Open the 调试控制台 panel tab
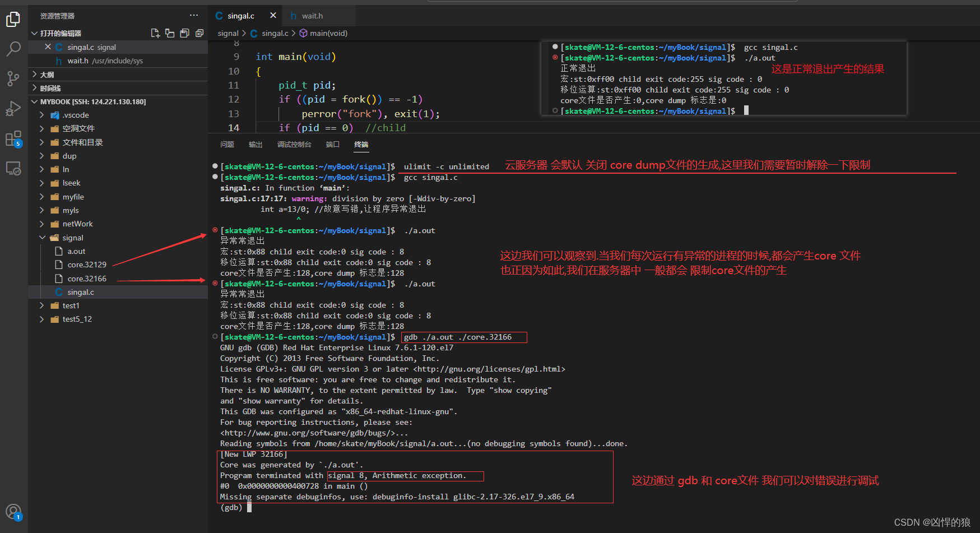The height and width of the screenshot is (533, 980). point(294,145)
